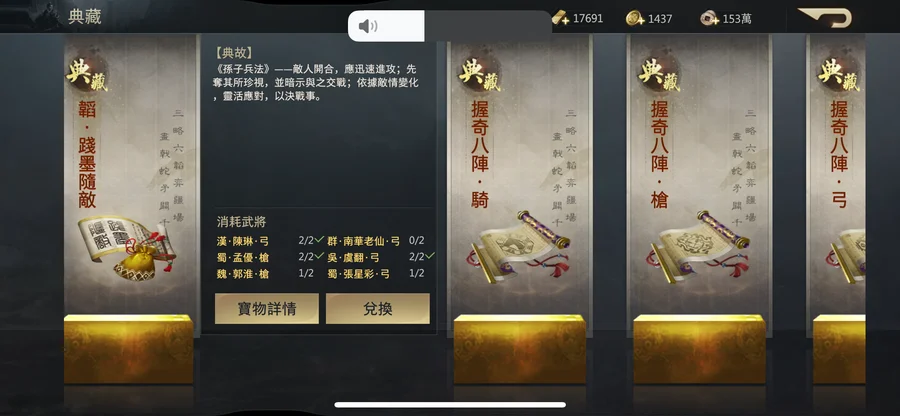Tap the speaker volume icon

pyautogui.click(x=368, y=26)
